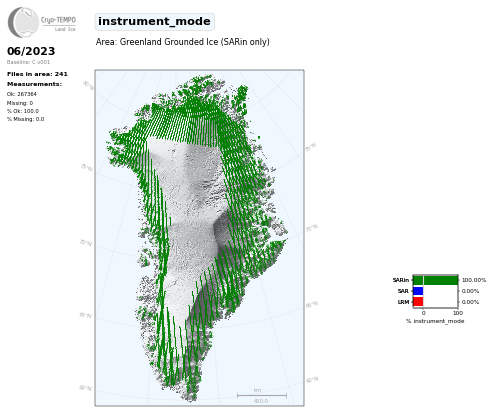
Task: Click the Baseline C v001 text
Action: click(x=28, y=62)
